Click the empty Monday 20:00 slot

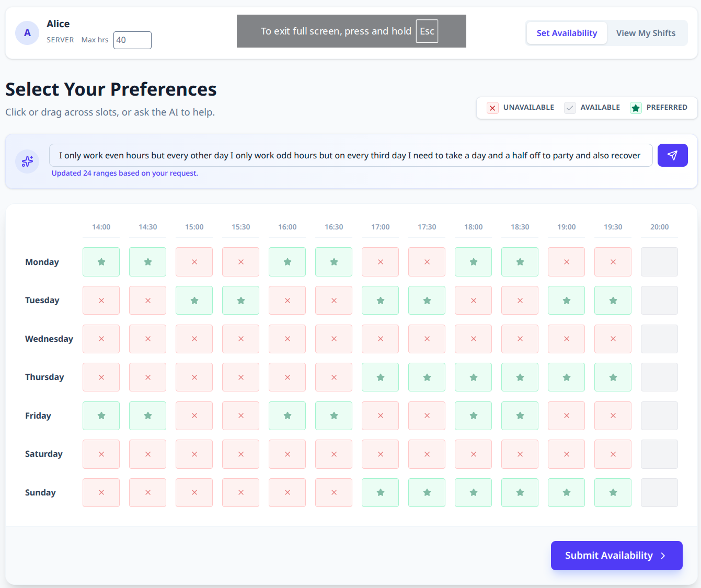(659, 262)
